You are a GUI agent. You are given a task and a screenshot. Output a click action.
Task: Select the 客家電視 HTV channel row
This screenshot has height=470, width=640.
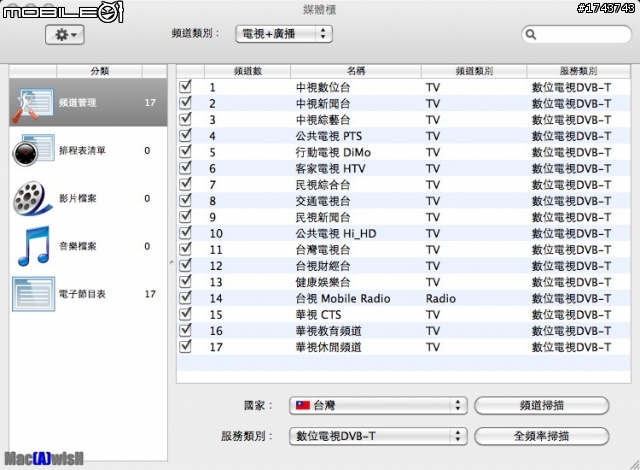(404, 168)
